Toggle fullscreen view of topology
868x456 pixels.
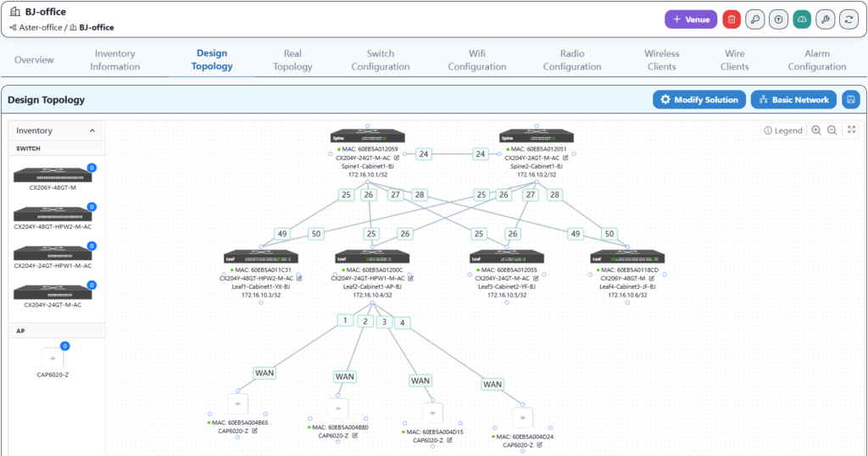(x=851, y=131)
